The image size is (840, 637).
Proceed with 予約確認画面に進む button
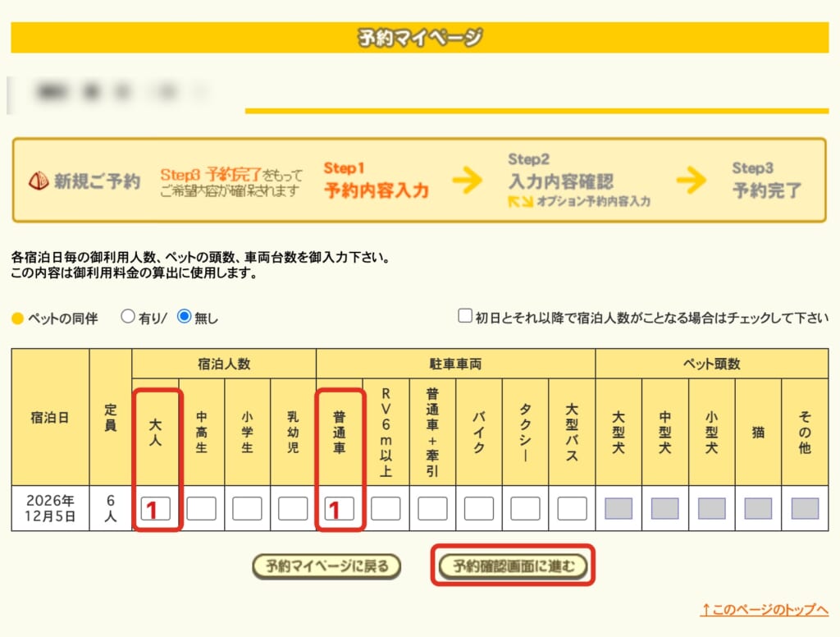click(x=513, y=566)
